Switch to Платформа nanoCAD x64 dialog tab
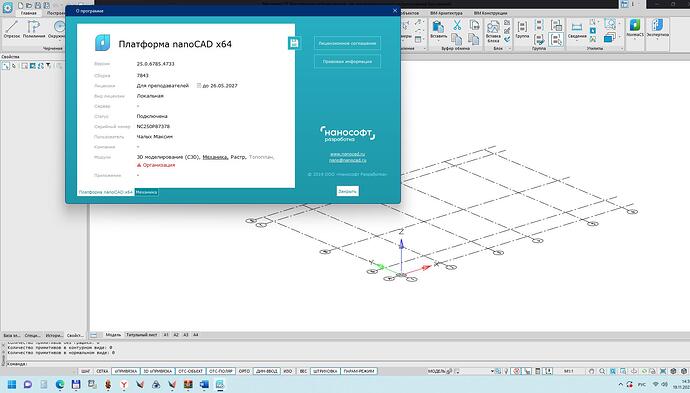This screenshot has height=393, width=690. [106, 192]
